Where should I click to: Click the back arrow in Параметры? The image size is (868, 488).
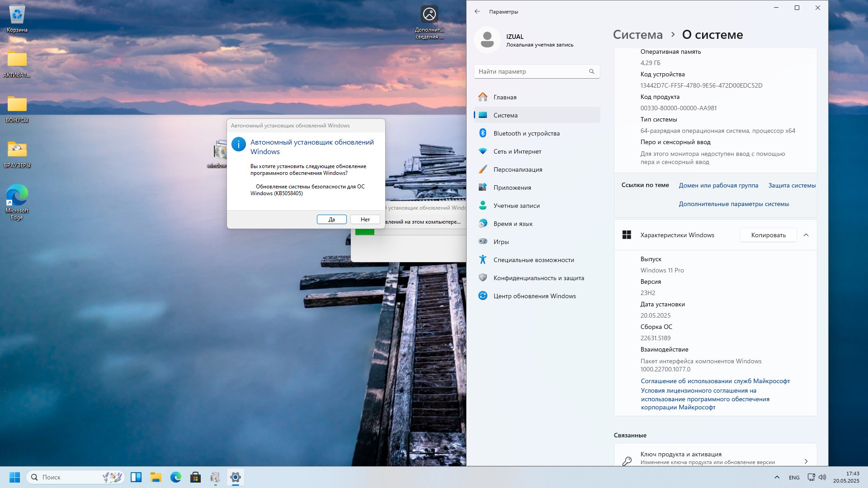pos(477,12)
